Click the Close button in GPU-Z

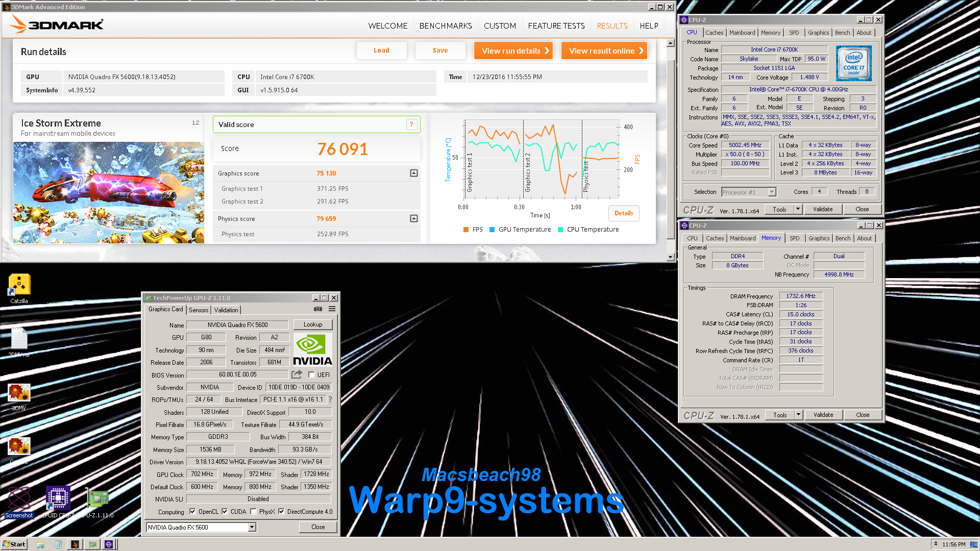318,527
